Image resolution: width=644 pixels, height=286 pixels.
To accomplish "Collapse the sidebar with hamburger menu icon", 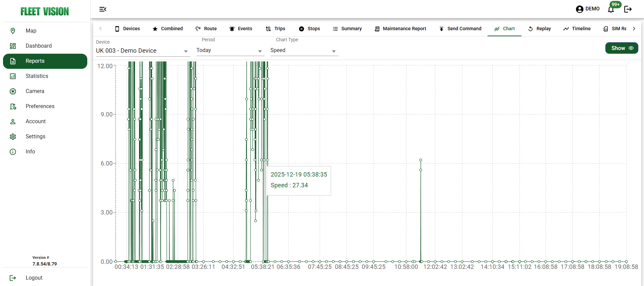I will (x=103, y=9).
